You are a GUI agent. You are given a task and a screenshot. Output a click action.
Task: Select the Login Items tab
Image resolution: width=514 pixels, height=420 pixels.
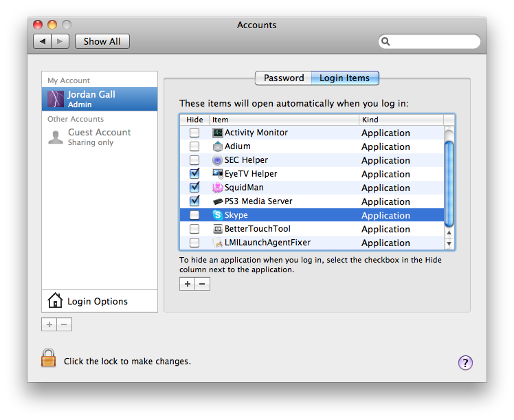point(345,78)
